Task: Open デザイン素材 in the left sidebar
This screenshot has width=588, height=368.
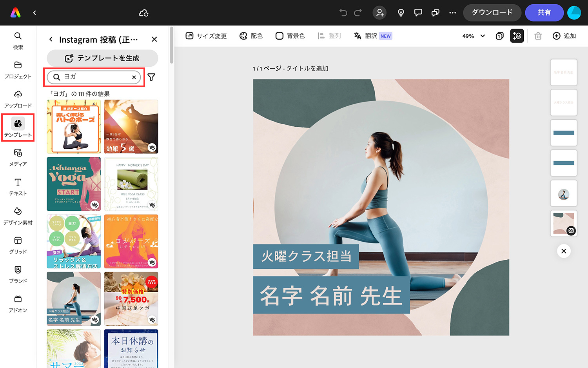Action: coord(18,216)
